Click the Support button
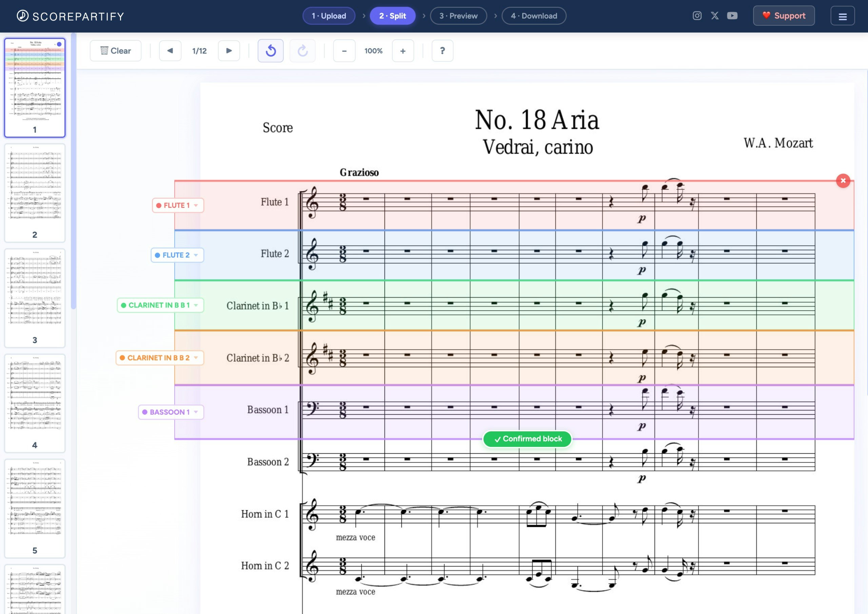The width and height of the screenshot is (868, 614). click(783, 16)
